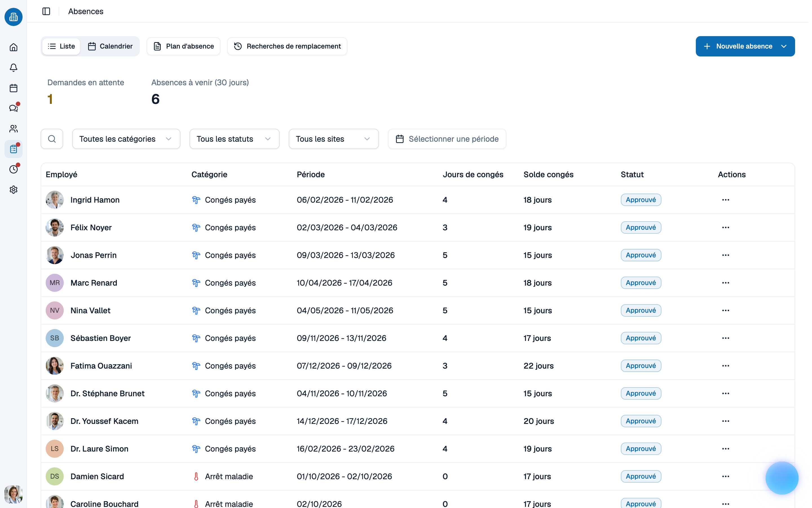Open Plan d'absence
Viewport: 812px width, 508px height.
coord(184,46)
